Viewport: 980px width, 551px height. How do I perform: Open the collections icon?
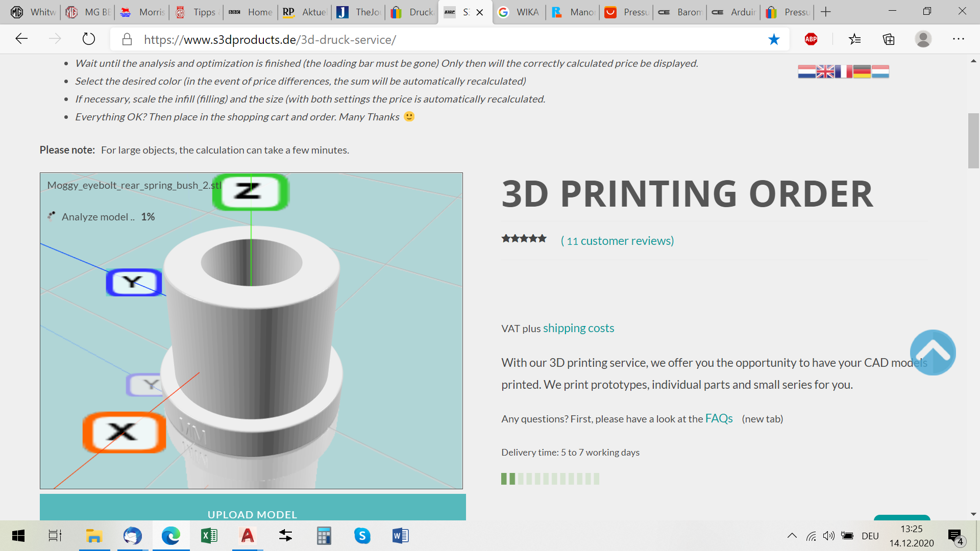(889, 39)
